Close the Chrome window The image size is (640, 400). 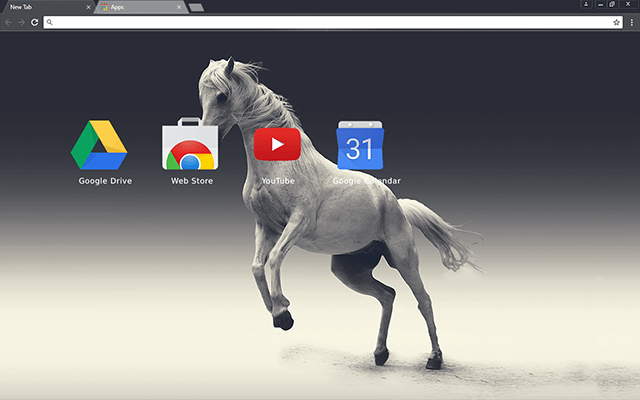(x=628, y=4)
